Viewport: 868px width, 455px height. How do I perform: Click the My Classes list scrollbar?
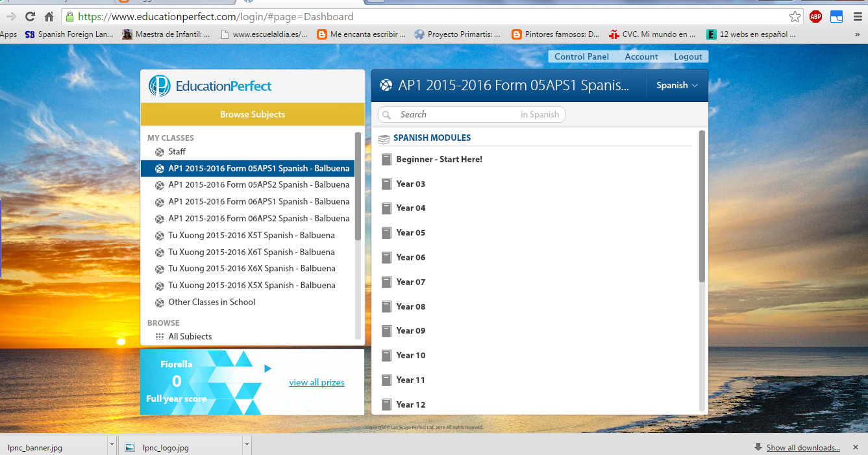point(358,186)
